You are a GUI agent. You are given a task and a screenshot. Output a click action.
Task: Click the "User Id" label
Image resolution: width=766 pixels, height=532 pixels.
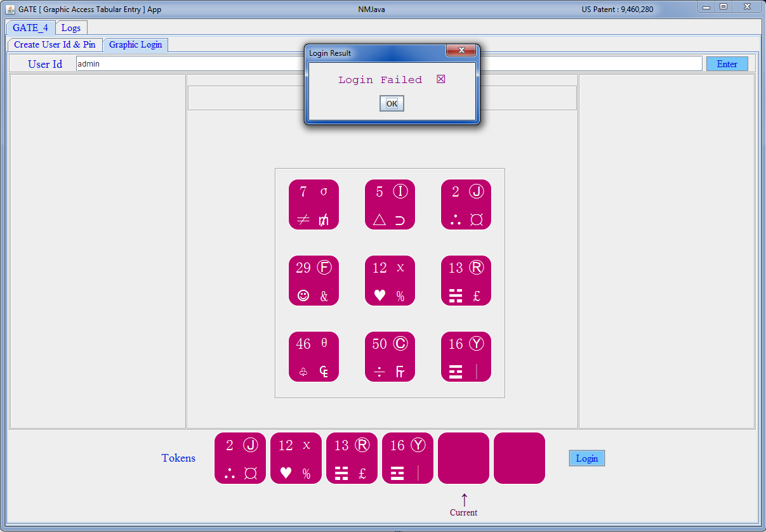coord(45,64)
